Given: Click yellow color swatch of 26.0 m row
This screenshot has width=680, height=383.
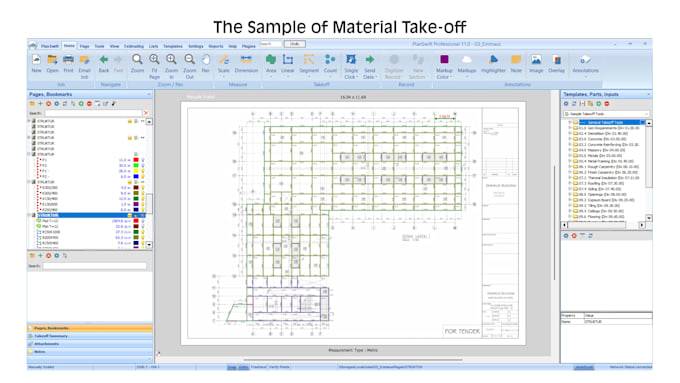Looking at the screenshot, I should (136, 171).
